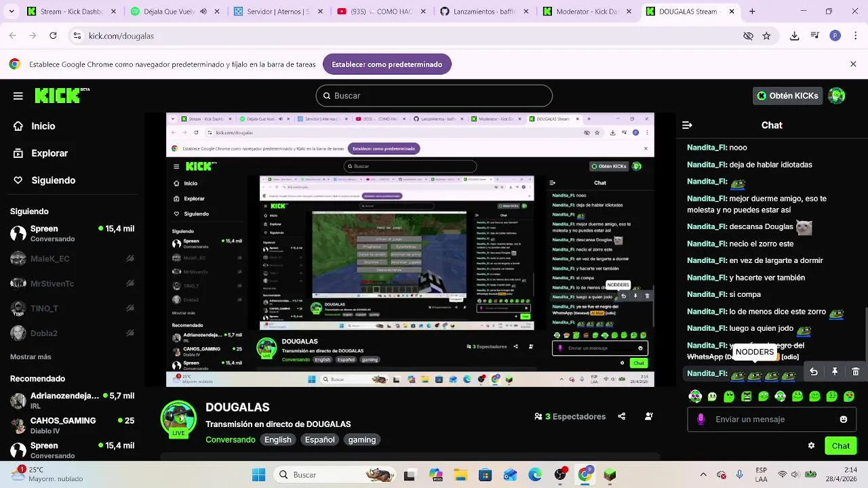
Task: Expand Mostrar más under Siguiendo
Action: [31, 357]
